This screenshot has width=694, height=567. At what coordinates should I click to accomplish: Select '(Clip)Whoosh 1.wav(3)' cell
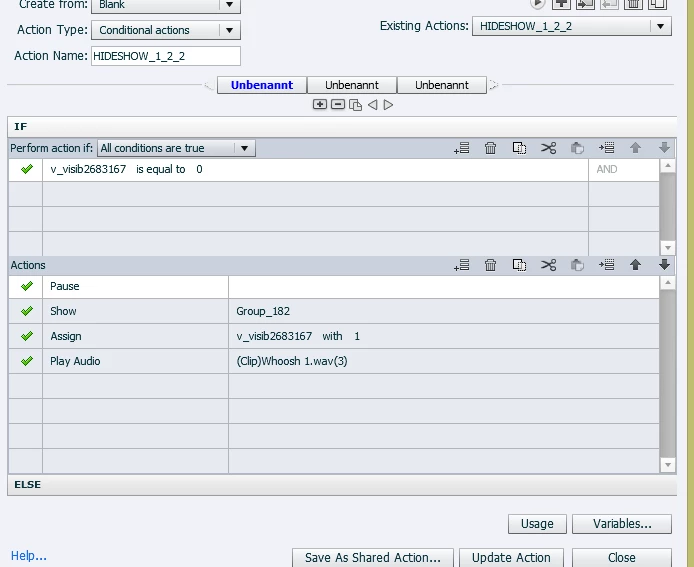click(x=444, y=361)
